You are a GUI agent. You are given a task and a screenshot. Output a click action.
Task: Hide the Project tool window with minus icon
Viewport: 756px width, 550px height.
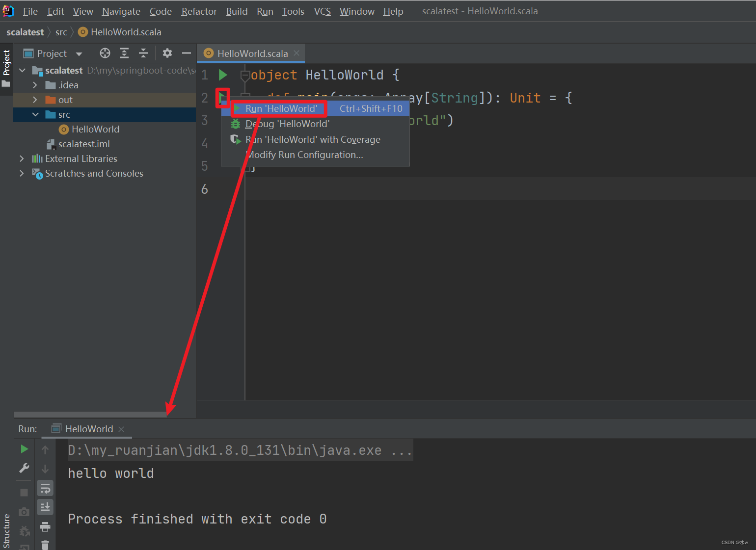coord(187,53)
